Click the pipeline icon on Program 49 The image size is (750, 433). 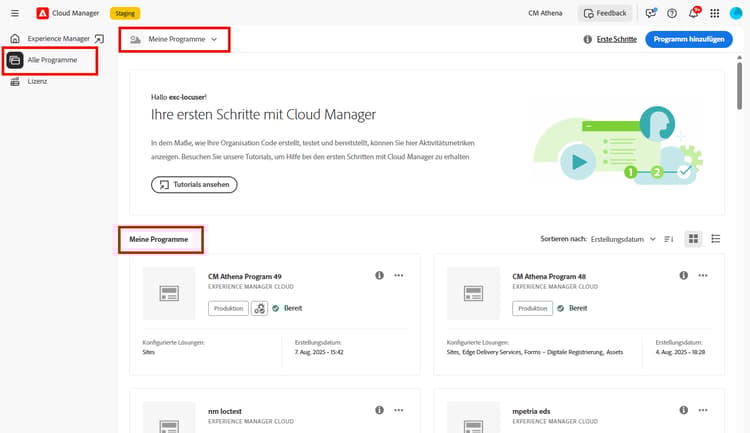click(260, 309)
